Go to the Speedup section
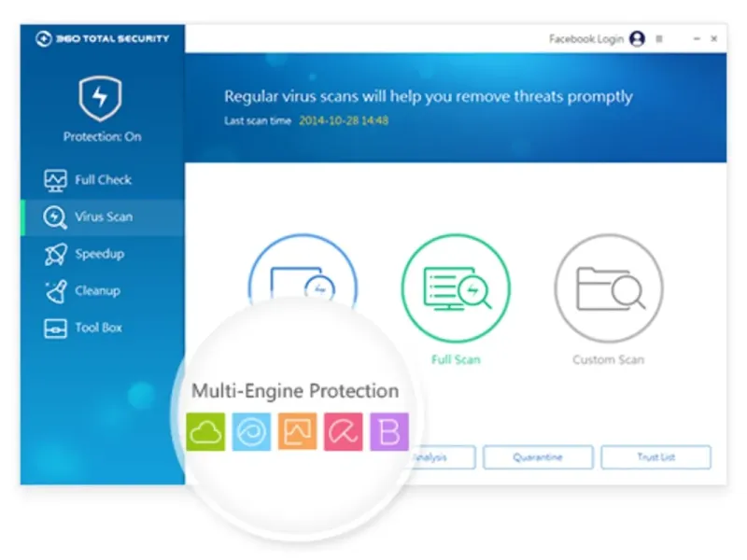 (x=103, y=254)
